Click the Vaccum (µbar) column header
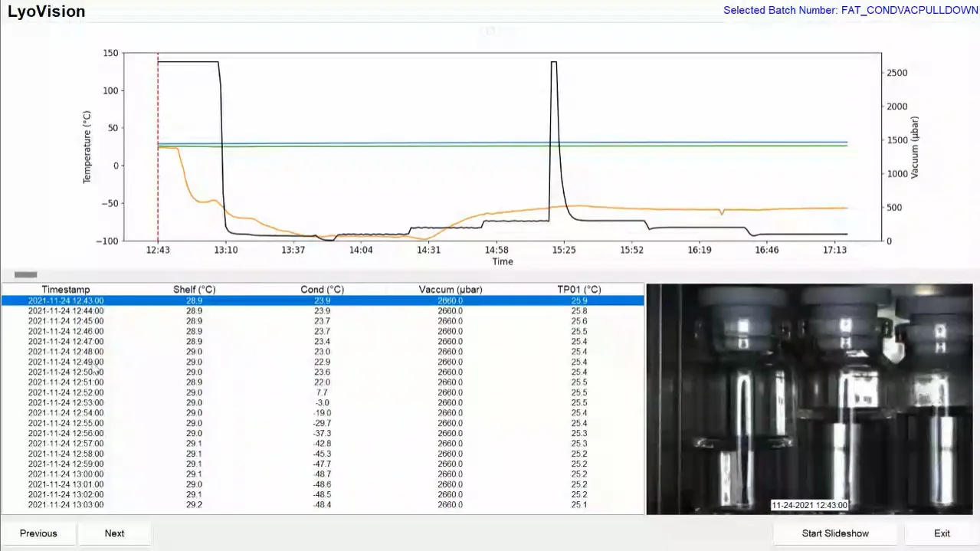Screen dimensions: 980x551 (450, 289)
